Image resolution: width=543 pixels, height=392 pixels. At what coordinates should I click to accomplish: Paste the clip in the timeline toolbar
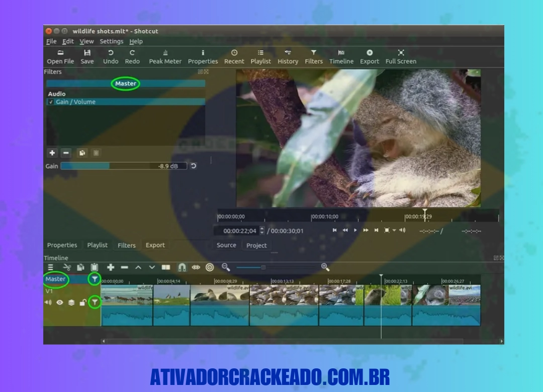pos(94,267)
